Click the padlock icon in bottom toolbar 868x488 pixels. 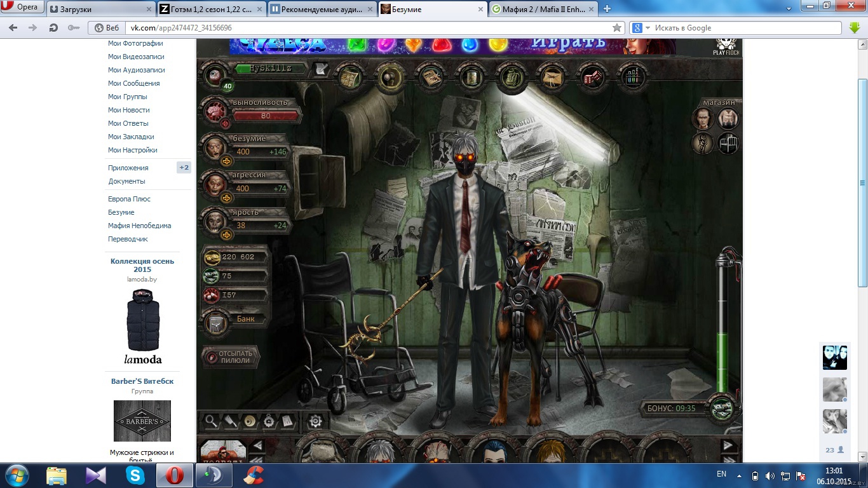pos(269,420)
